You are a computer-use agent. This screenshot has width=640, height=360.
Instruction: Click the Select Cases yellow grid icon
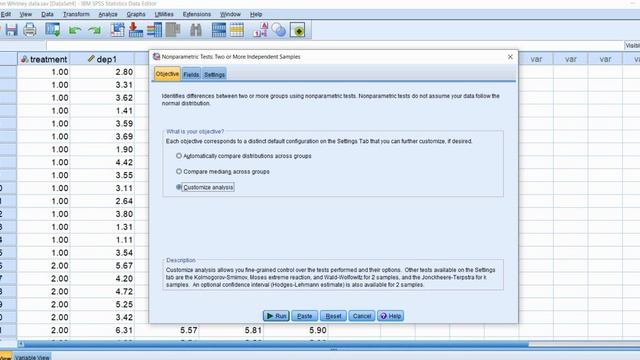(x=237, y=30)
